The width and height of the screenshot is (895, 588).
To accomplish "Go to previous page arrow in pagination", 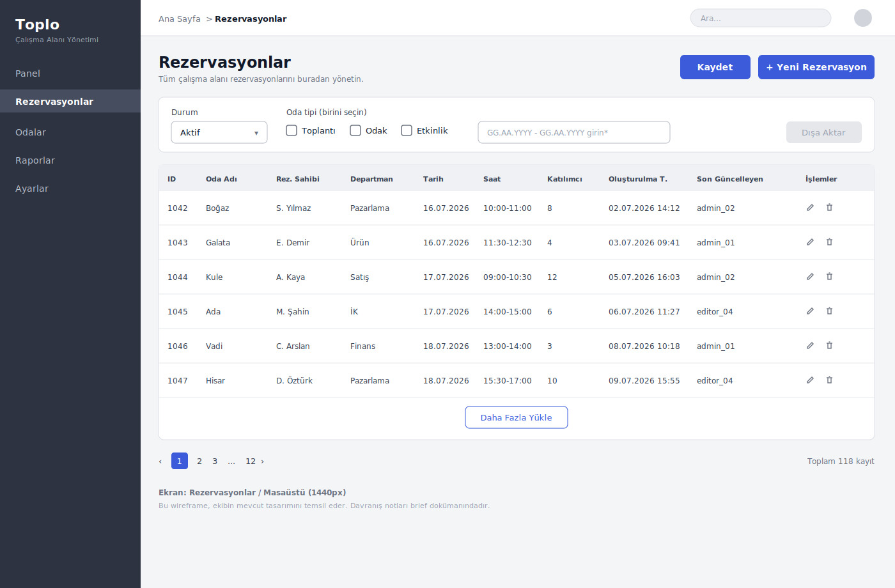I will 160,461.
